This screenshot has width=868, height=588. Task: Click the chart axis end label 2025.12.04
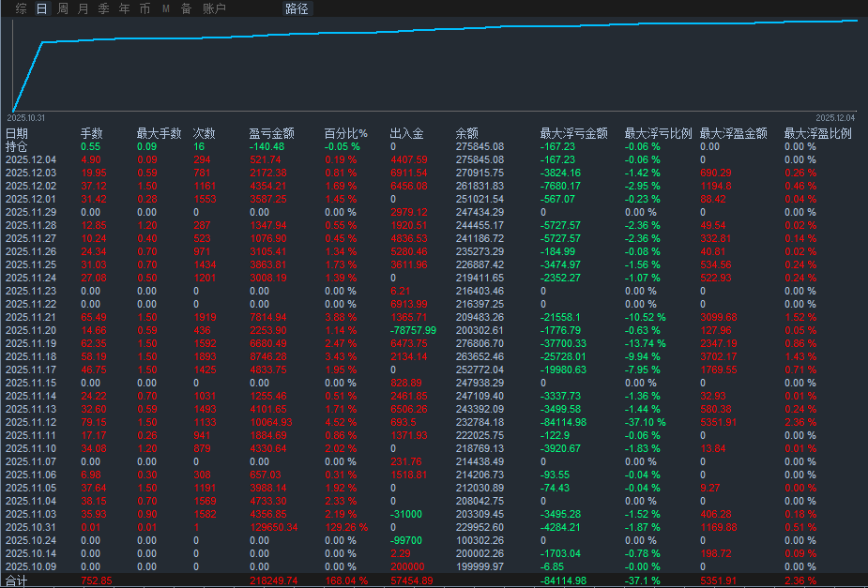coord(835,118)
